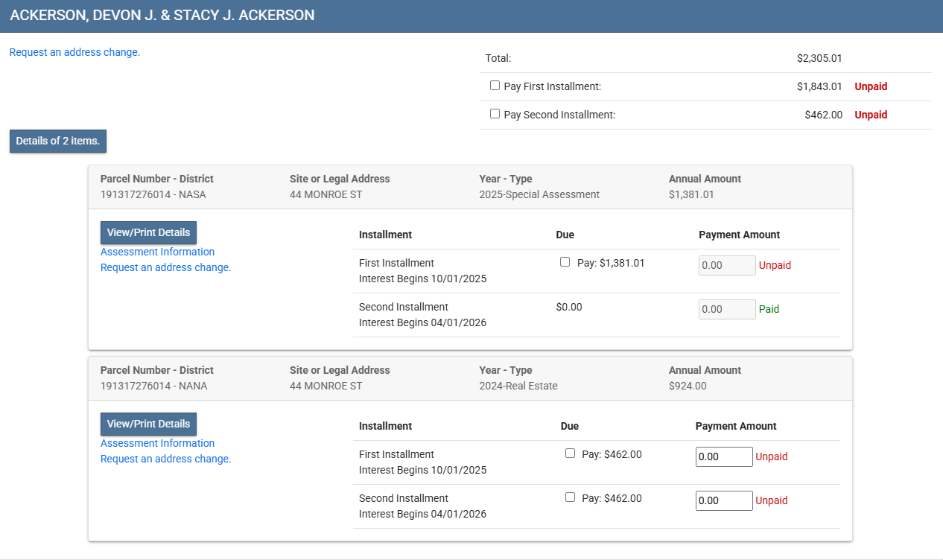943x560 pixels.
Task: Open View/Print Details for 2025 Special Assessment
Action: click(148, 232)
